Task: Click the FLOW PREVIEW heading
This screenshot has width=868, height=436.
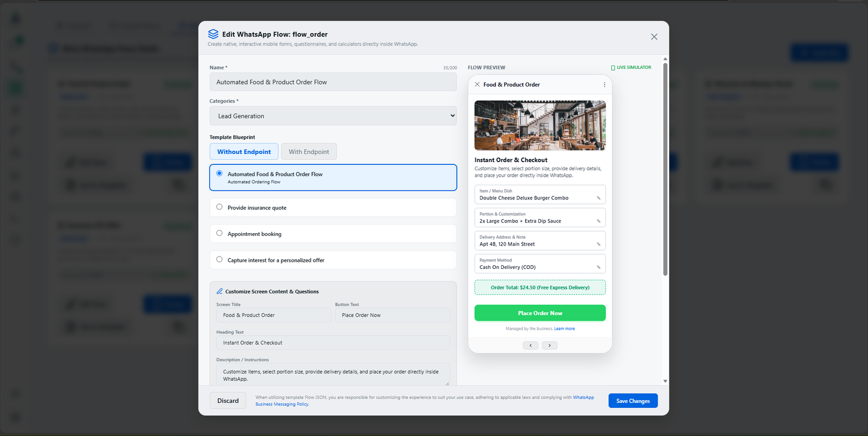Action: [x=487, y=68]
